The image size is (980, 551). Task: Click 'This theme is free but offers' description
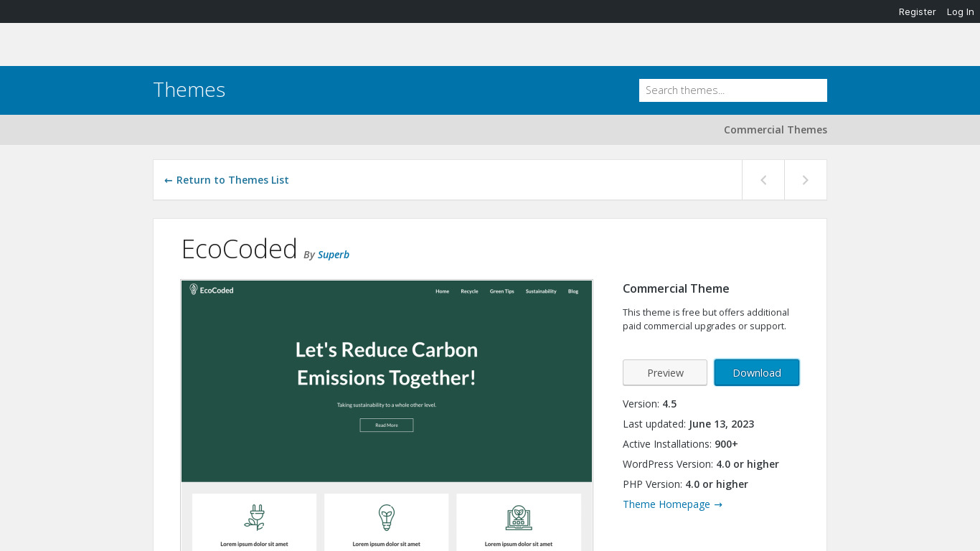pos(706,319)
